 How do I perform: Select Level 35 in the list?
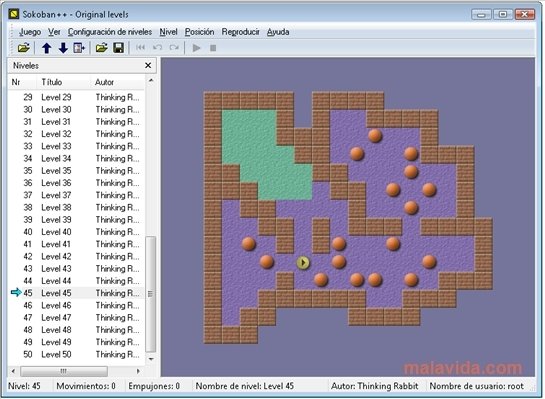click(76, 171)
